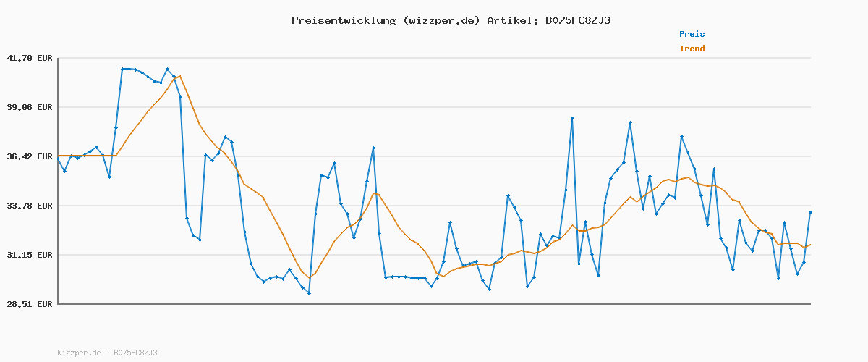This screenshot has height=362, width=868.
Task: Click the word Artikel in the chart title
Action: [511, 20]
